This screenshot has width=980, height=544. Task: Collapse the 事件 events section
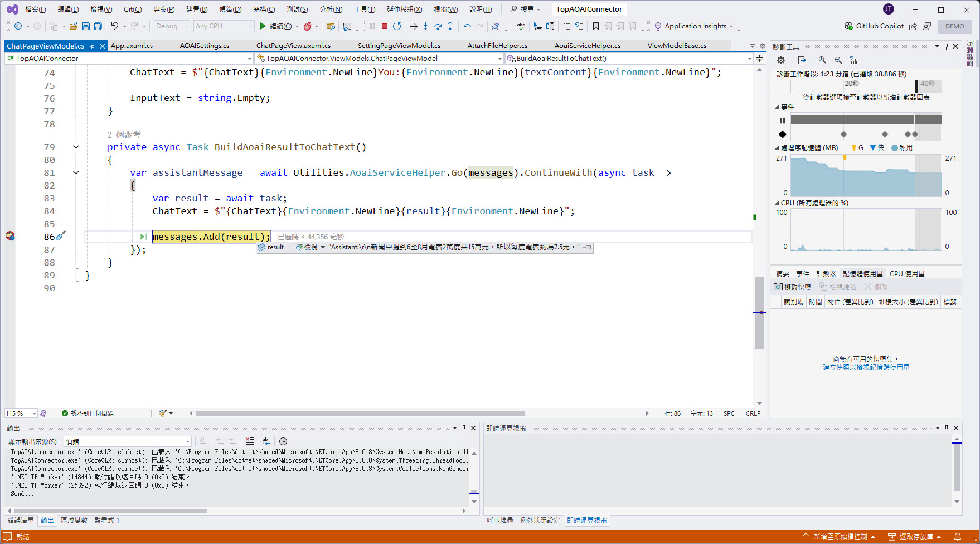point(777,107)
